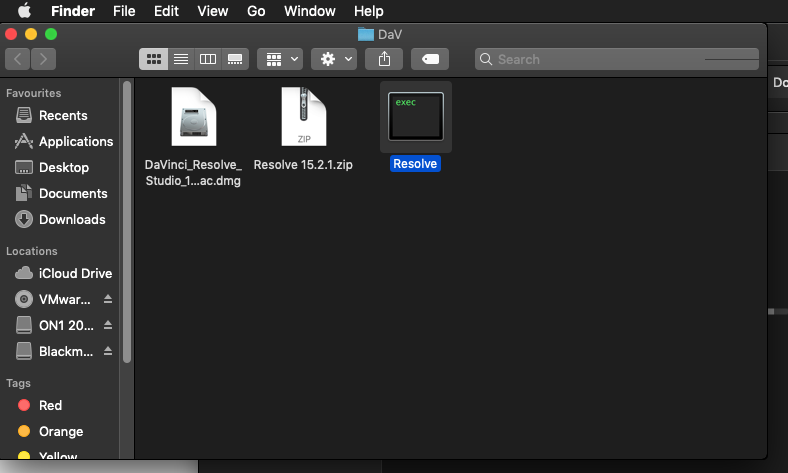The height and width of the screenshot is (473, 788).
Task: Open the gear Action menu
Action: click(334, 59)
